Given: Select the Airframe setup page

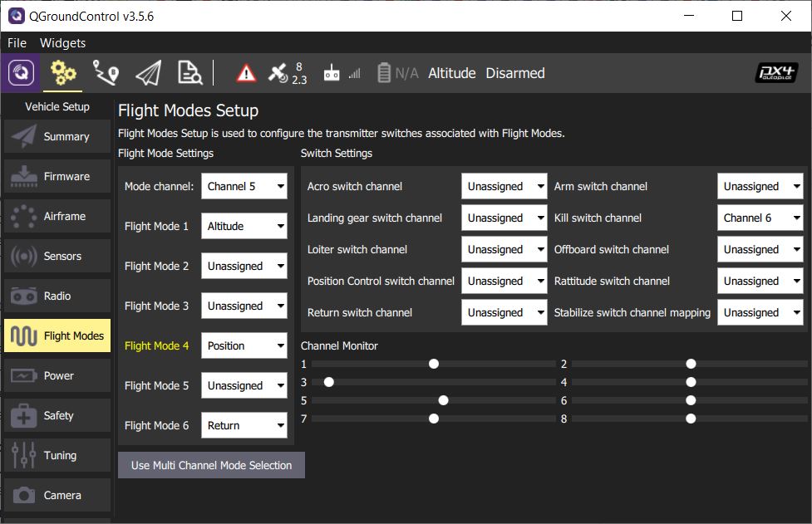Looking at the screenshot, I should (57, 216).
